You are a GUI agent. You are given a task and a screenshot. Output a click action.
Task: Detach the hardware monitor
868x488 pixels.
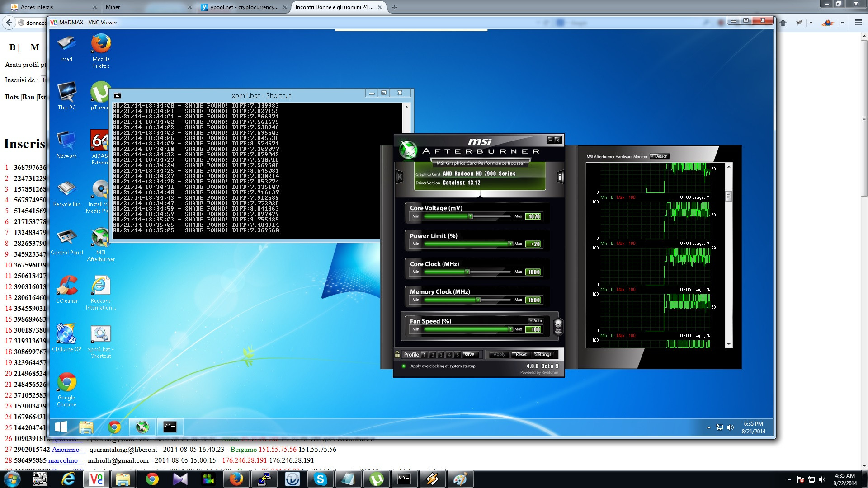[x=660, y=156]
